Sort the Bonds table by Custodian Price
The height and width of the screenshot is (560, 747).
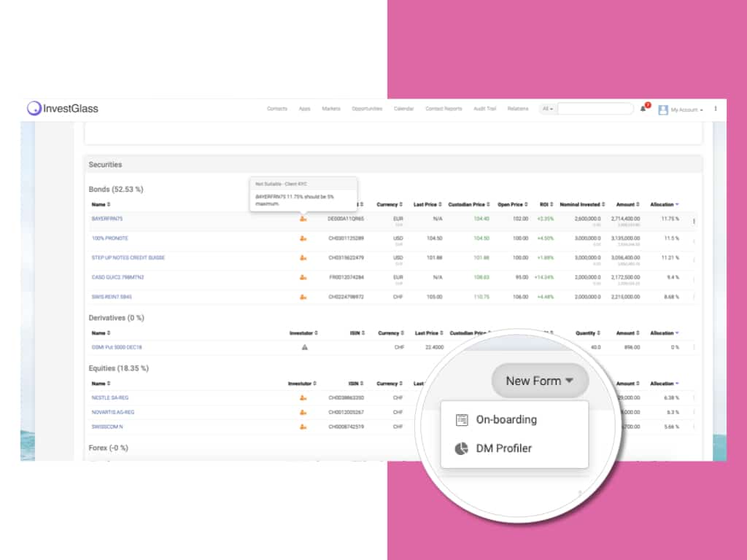click(x=469, y=205)
